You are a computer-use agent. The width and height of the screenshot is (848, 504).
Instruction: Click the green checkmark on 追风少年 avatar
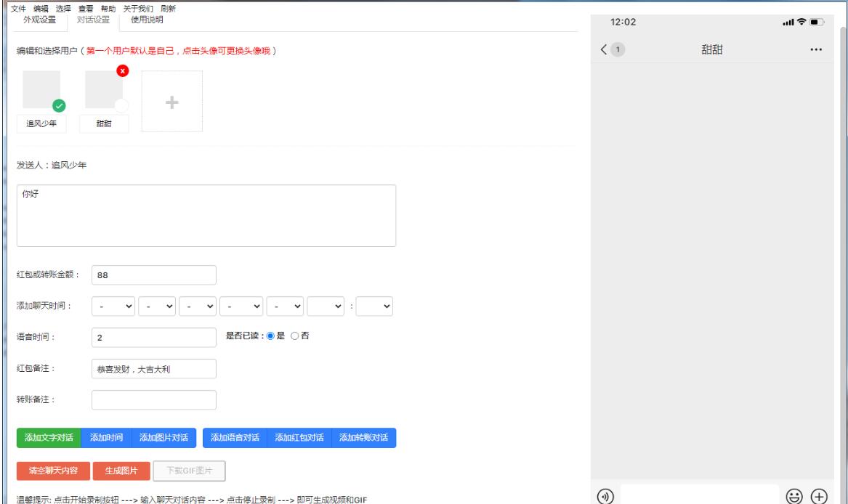coord(59,105)
